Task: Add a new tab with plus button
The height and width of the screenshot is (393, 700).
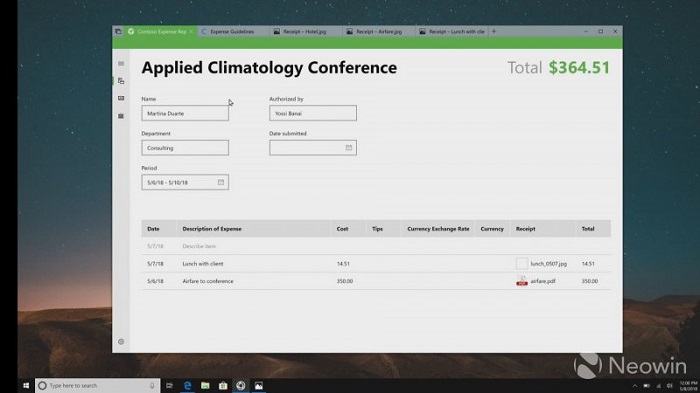Action: click(x=494, y=31)
